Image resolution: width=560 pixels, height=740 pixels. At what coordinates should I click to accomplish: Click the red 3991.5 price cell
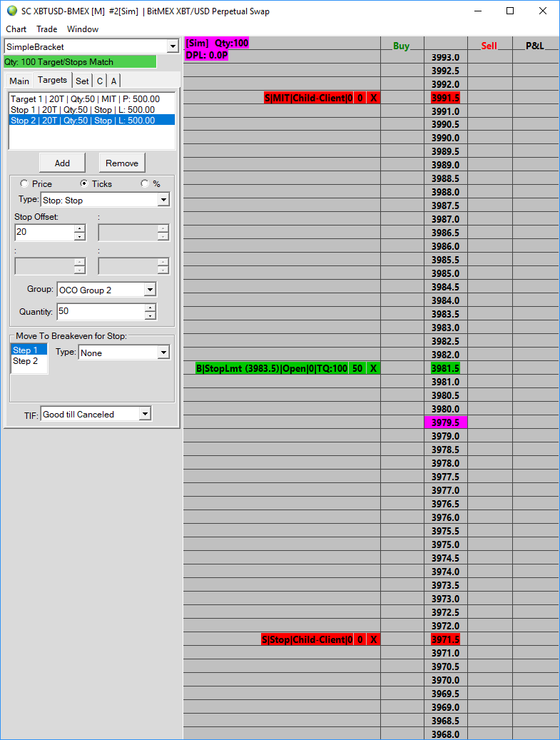click(x=445, y=98)
